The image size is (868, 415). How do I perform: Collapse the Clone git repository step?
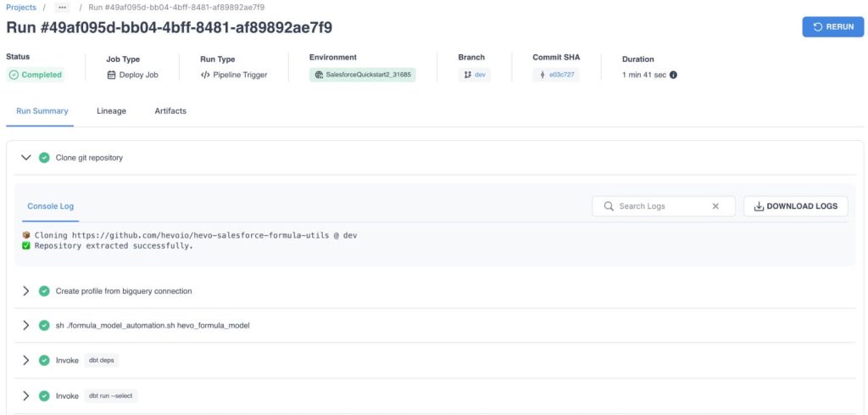pos(25,158)
